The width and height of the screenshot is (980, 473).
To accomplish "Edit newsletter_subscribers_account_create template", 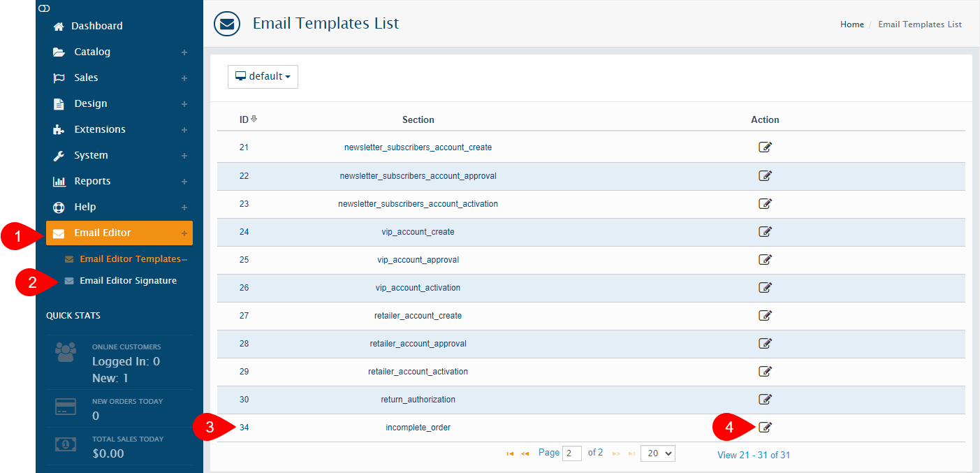I will tap(765, 147).
